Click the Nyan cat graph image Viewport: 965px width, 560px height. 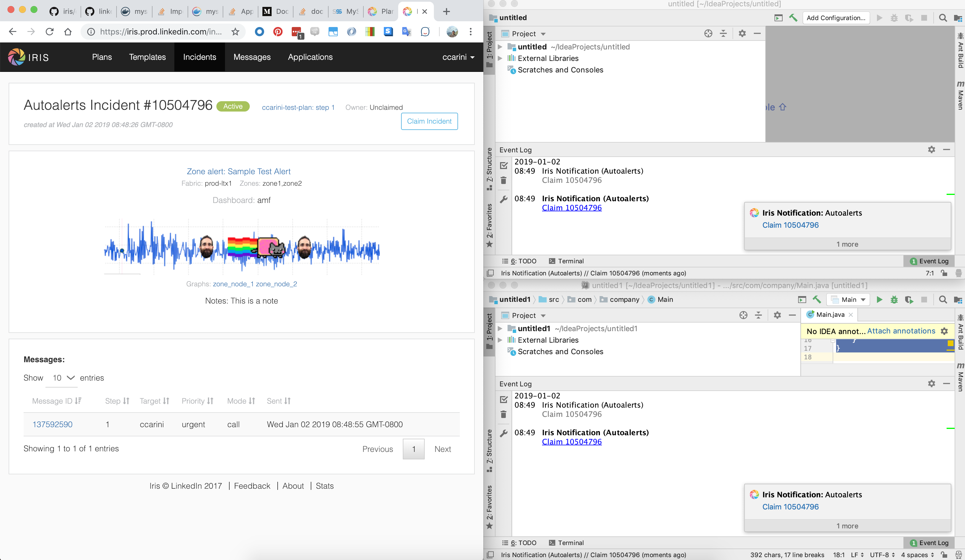[257, 247]
